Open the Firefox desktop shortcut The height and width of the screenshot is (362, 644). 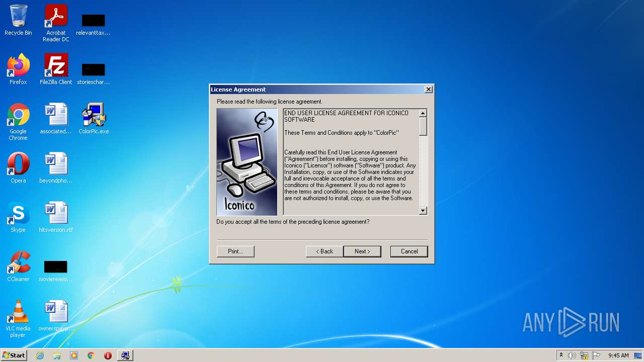[x=18, y=69]
